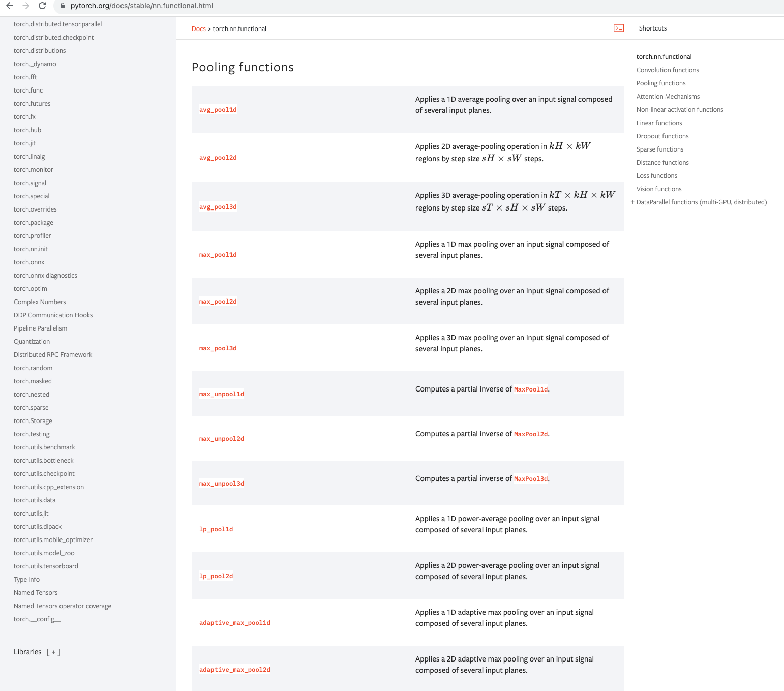This screenshot has width=784, height=691.
Task: Open adaptive_max_pool1d function link
Action: click(x=235, y=623)
